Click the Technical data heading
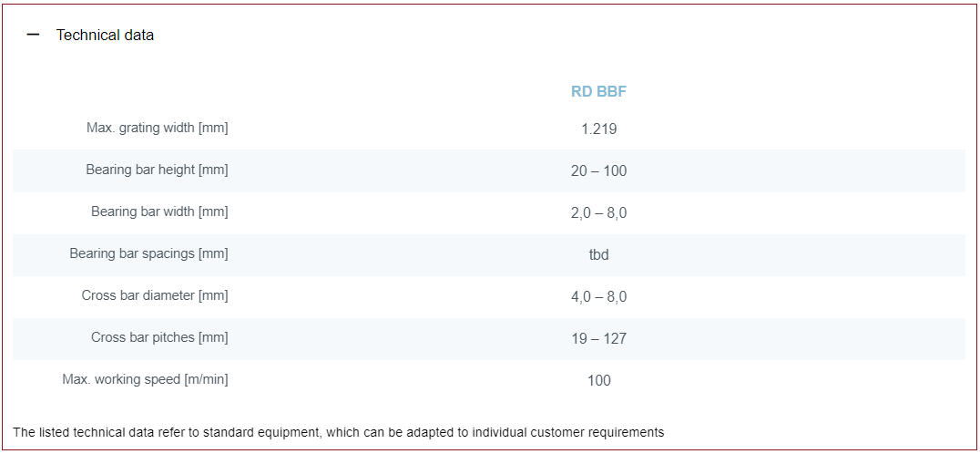The image size is (980, 454). click(105, 35)
